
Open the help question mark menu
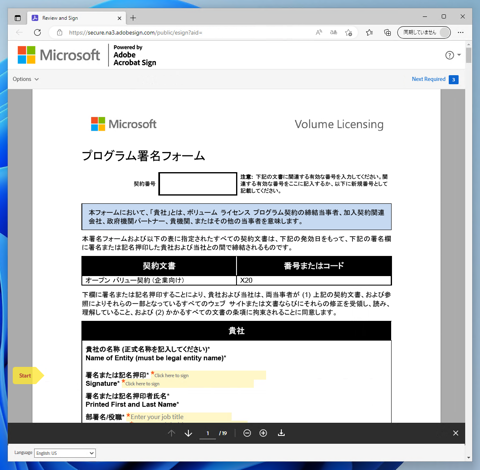click(x=453, y=55)
